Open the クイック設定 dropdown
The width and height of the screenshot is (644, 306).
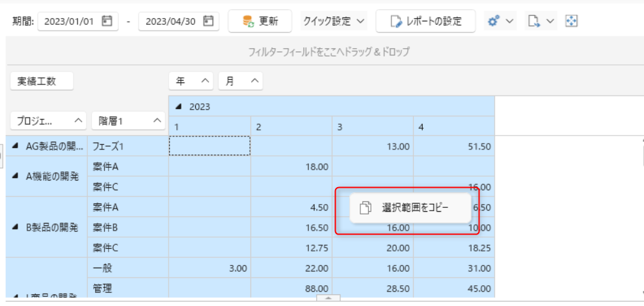click(x=334, y=21)
